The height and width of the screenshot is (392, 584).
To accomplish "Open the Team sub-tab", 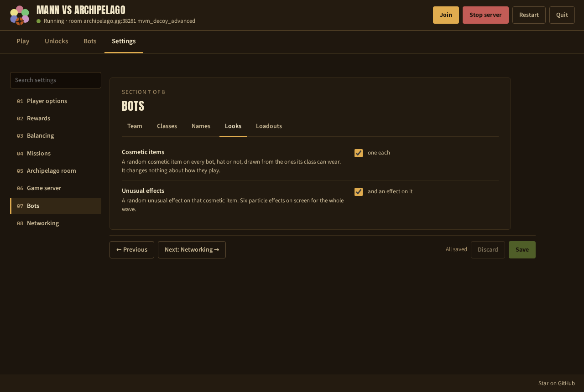I will (135, 126).
